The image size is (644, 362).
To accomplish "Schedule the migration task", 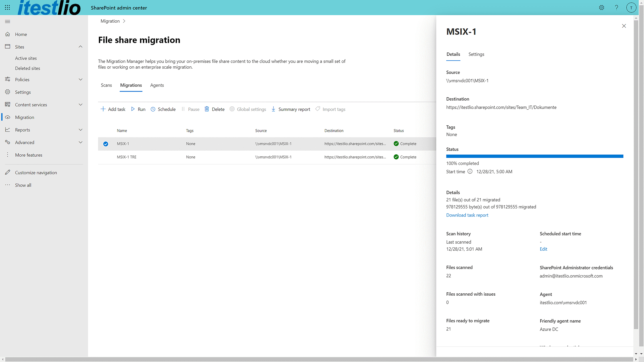I will pyautogui.click(x=163, y=109).
